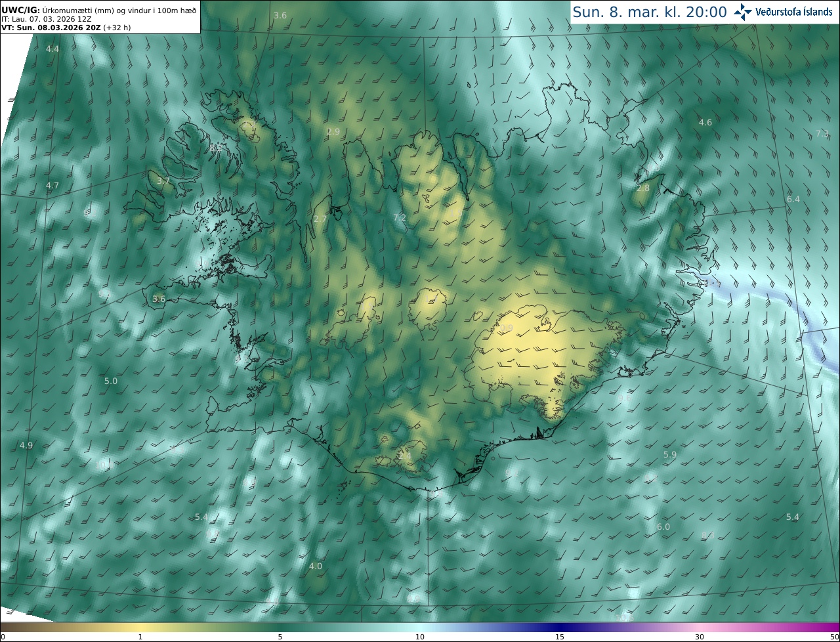Image resolution: width=840 pixels, height=642 pixels.
Task: Click the 4.4 value on the map
Action: (x=52, y=49)
